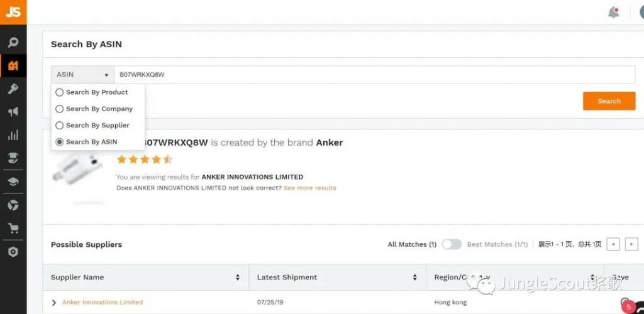Open the Anker Innovations Limited supplier link
Screen dimensions: 644x314
coord(103,302)
